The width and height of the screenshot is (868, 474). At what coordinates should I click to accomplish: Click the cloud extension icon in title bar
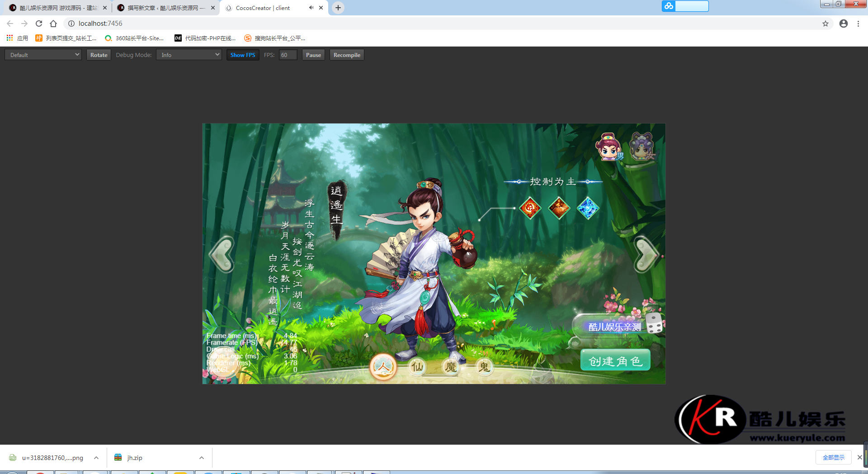[669, 6]
